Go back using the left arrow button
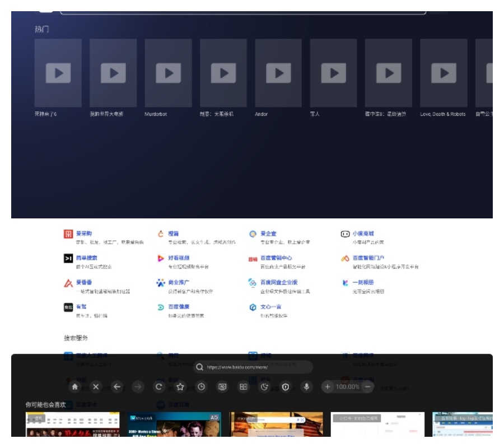 tap(117, 386)
